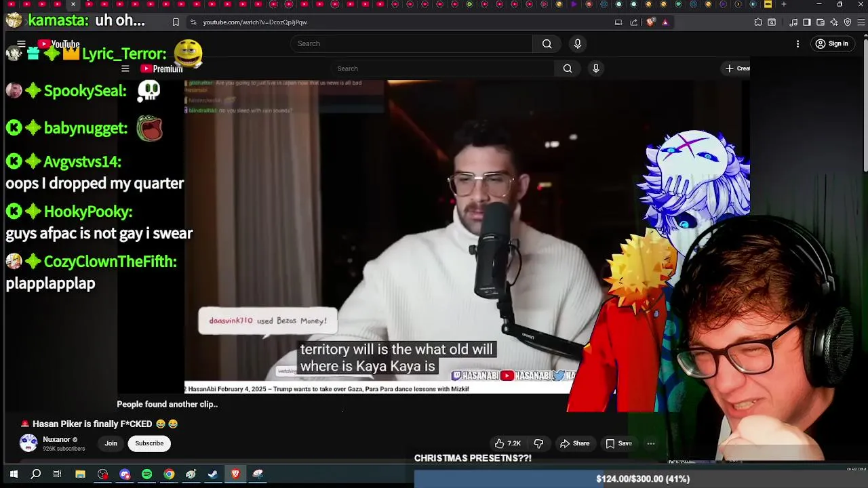Click babynugget chat username

[x=85, y=128]
